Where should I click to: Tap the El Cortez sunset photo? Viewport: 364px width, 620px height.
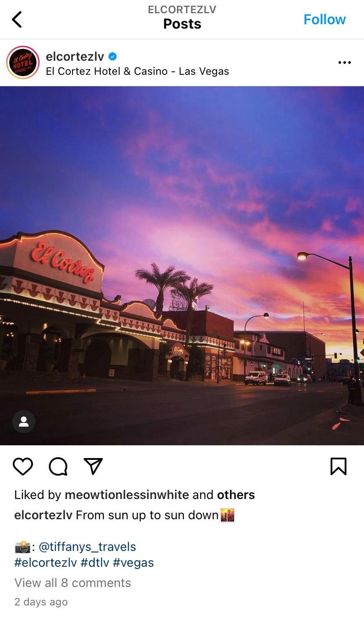[182, 265]
